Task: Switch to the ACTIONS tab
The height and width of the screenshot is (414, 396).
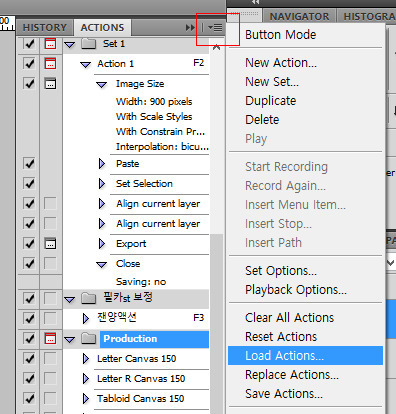Action: (102, 27)
